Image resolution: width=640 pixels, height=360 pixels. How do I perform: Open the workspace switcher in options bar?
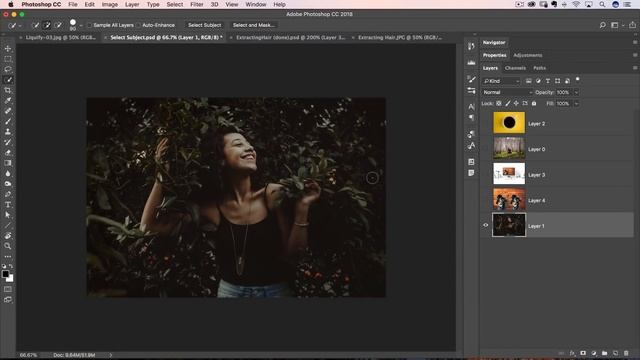[615, 25]
